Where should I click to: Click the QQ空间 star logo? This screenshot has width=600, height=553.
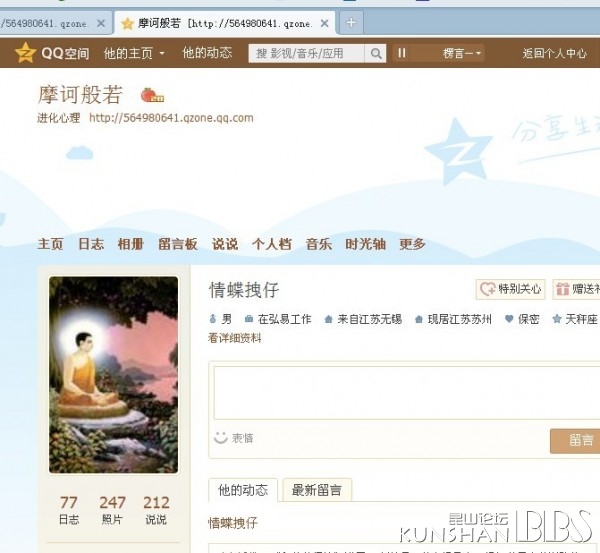[25, 53]
